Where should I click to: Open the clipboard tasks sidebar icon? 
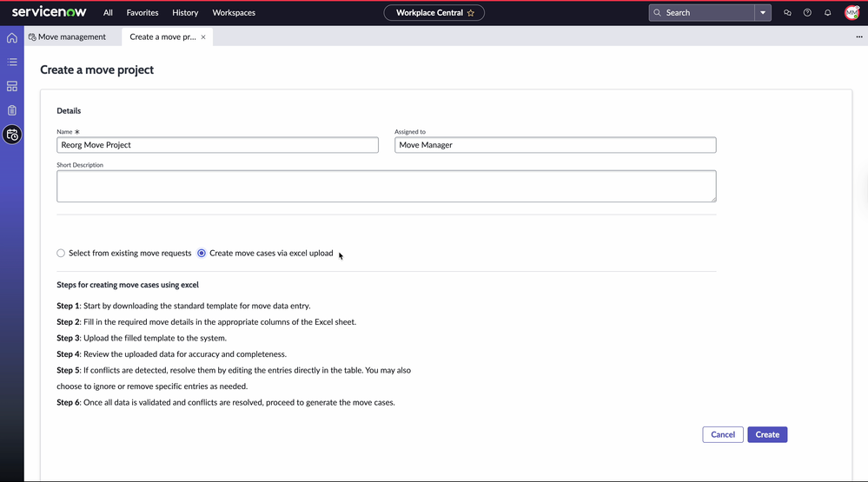point(11,110)
